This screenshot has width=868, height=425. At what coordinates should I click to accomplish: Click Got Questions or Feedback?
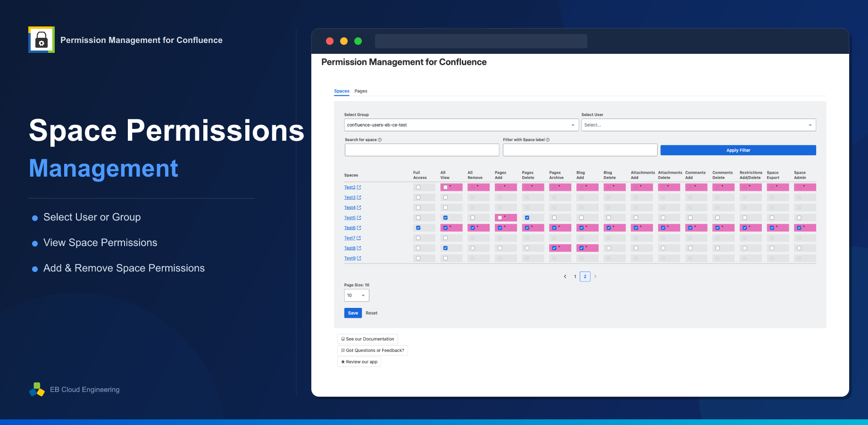pyautogui.click(x=373, y=350)
